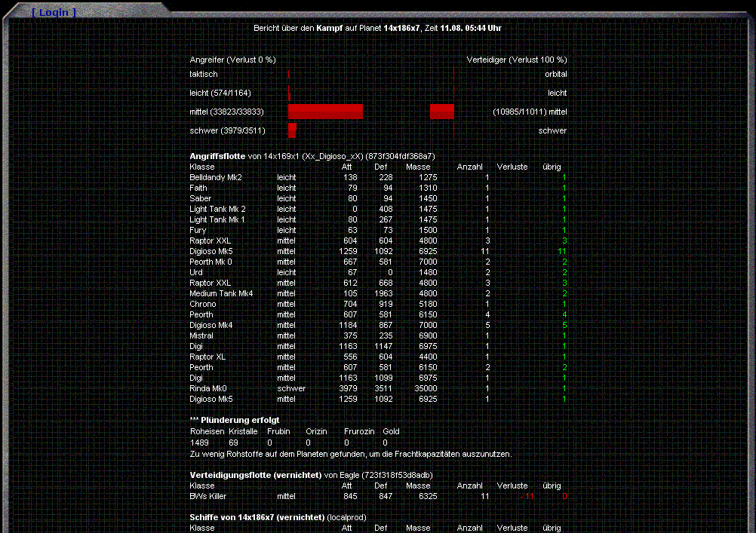The height and width of the screenshot is (533, 756).
Task: Click the attacker's long red mittel bar
Action: click(325, 112)
